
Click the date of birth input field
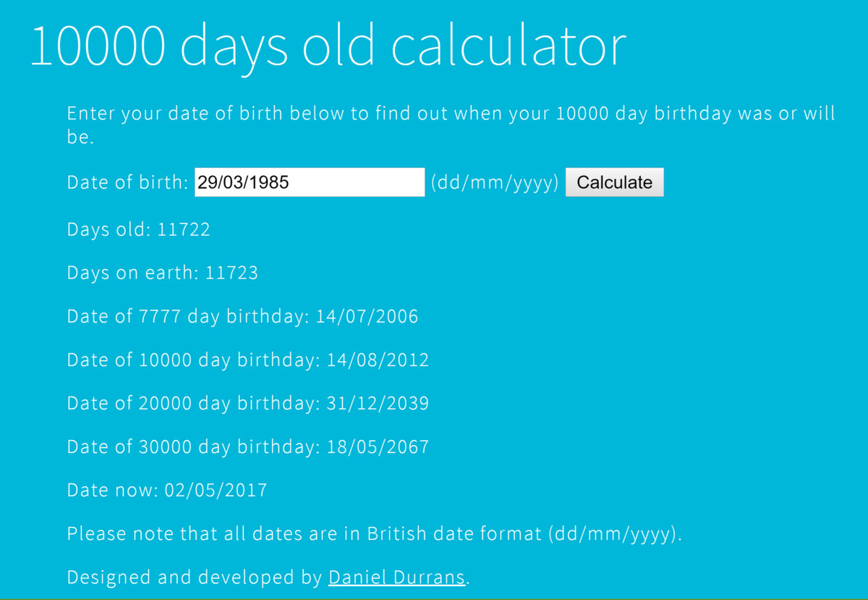point(310,182)
